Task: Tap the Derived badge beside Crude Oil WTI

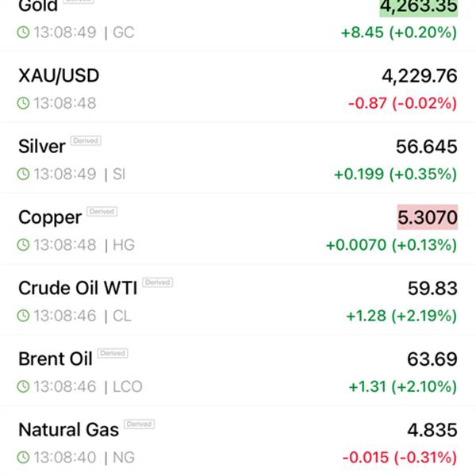Action: [x=157, y=282]
